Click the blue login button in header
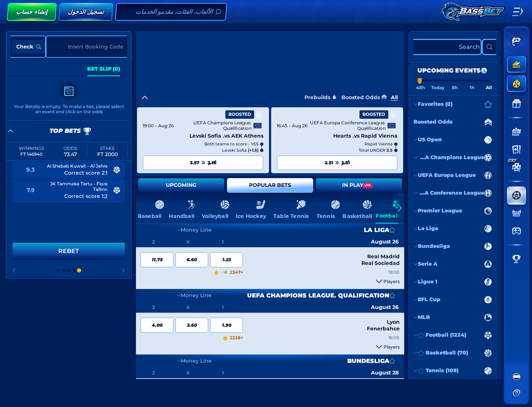Image resolution: width=532 pixels, height=407 pixels. 86,12
